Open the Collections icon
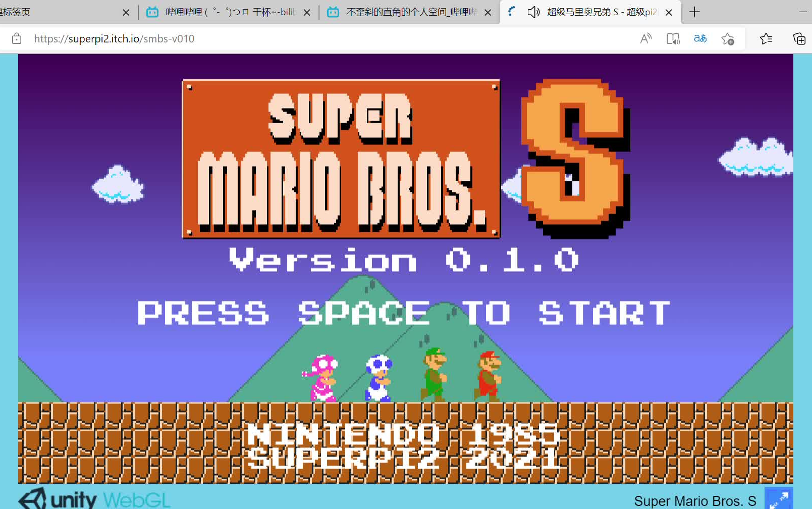 click(799, 38)
